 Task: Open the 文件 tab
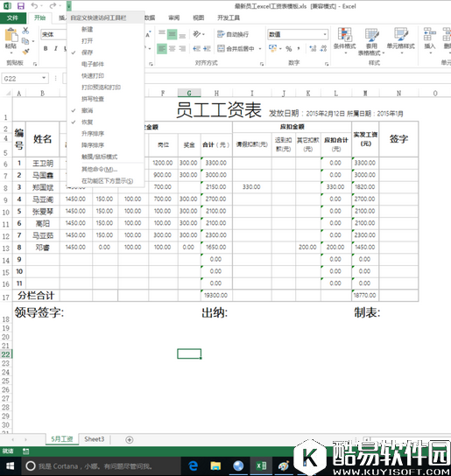(12, 17)
